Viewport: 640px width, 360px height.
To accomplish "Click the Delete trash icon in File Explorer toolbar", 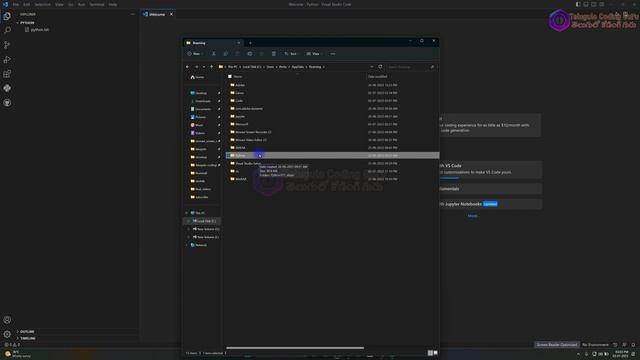I will [274, 54].
